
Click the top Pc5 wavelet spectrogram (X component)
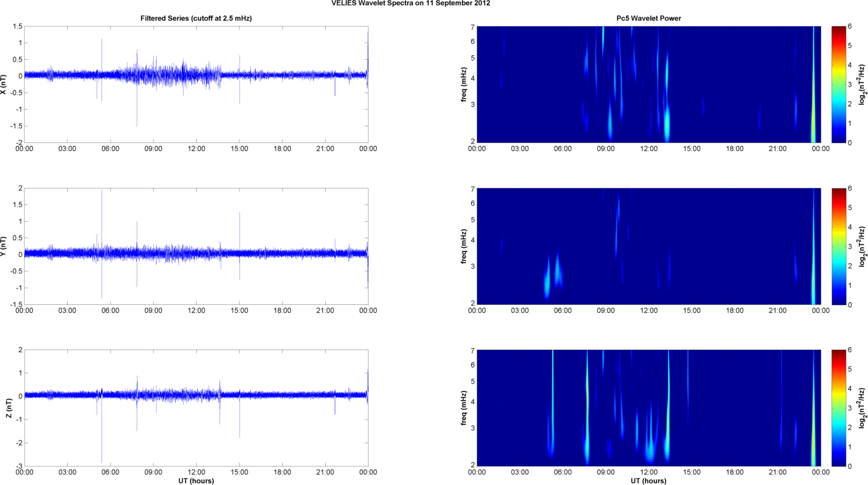click(x=648, y=84)
